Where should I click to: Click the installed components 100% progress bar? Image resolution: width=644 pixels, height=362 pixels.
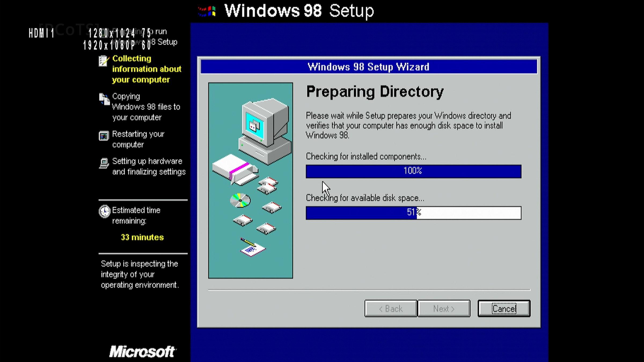(x=414, y=171)
